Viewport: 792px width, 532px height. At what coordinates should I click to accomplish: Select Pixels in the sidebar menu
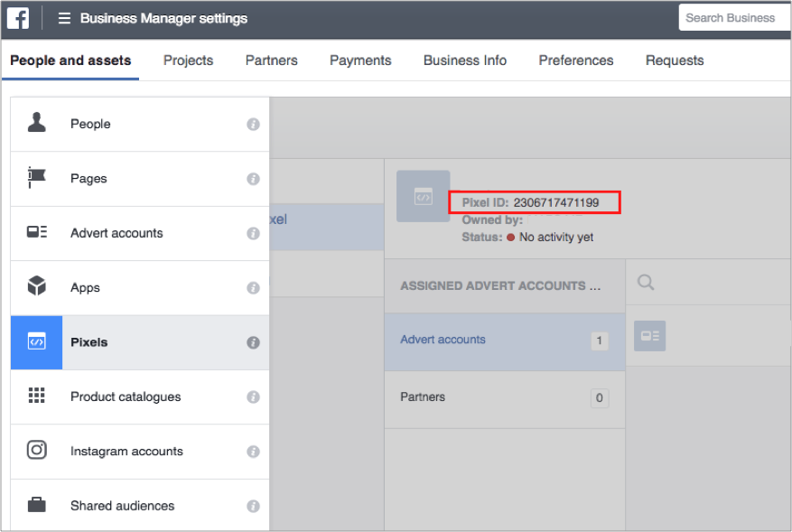[x=140, y=342]
